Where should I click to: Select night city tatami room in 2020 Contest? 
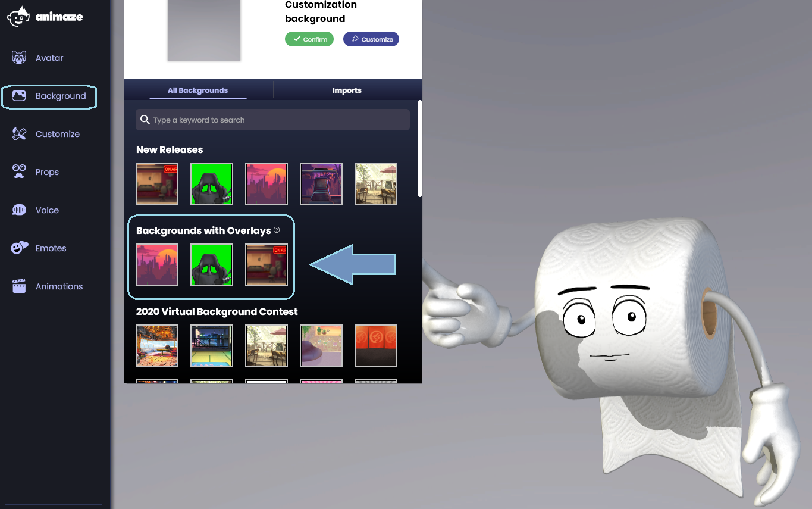212,346
